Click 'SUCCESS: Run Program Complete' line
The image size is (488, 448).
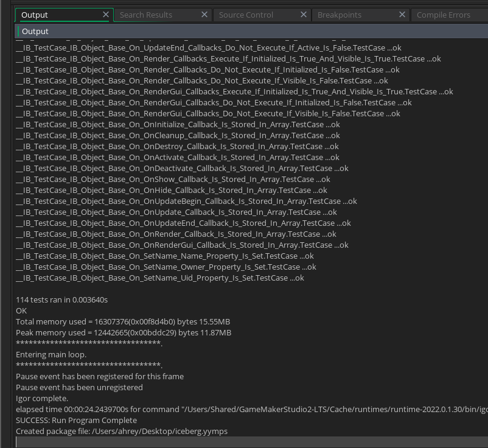point(76,420)
